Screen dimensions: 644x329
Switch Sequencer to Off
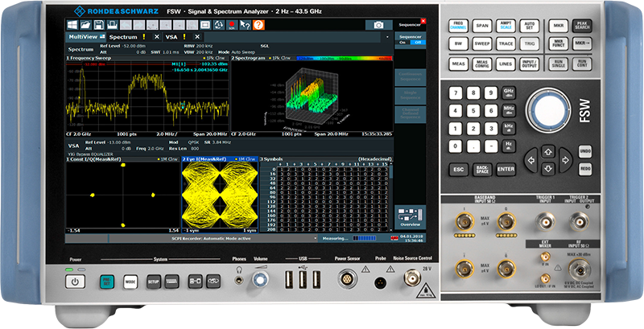click(x=418, y=42)
